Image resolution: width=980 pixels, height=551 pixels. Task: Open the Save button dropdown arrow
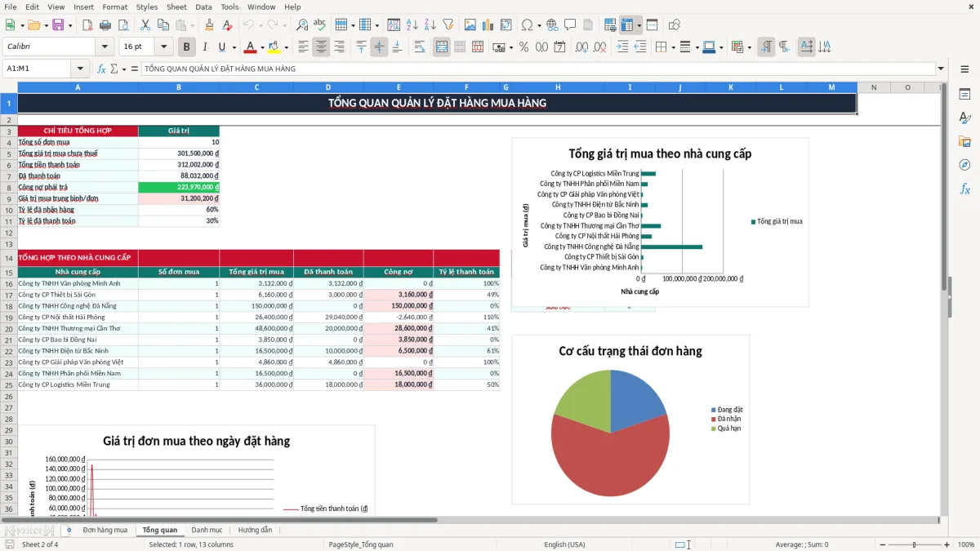click(69, 25)
